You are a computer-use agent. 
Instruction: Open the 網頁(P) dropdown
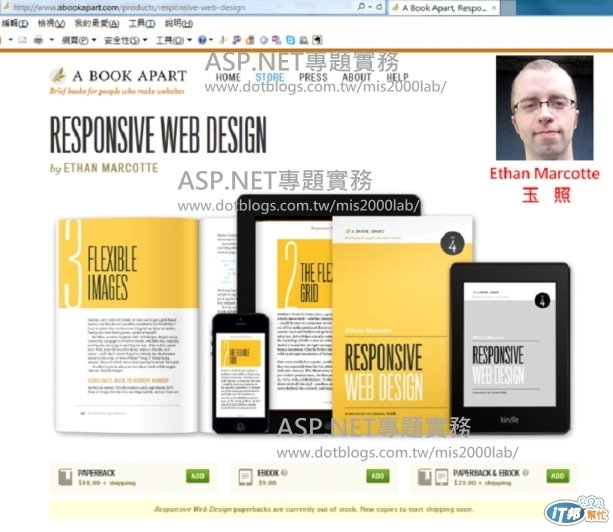79,40
